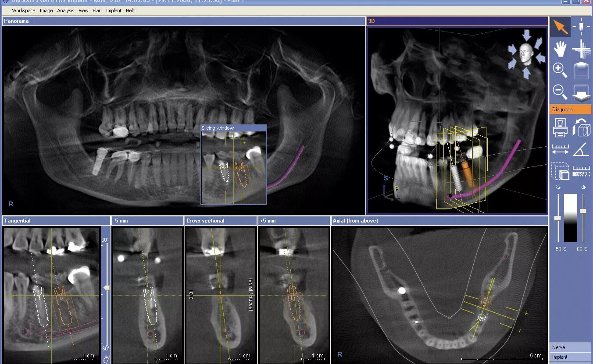This screenshot has width=593, height=364.
Task: Click the Panorama view title bar
Action: pyautogui.click(x=184, y=21)
